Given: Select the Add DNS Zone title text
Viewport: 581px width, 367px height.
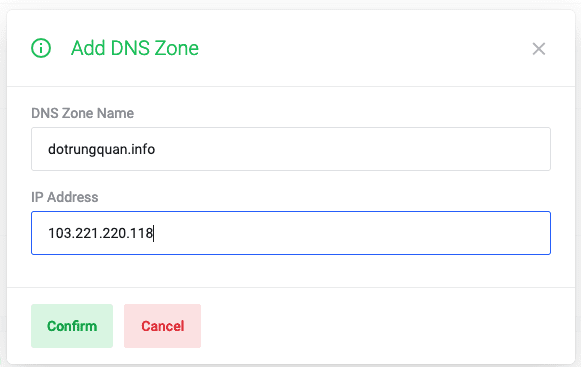Looking at the screenshot, I should (135, 48).
